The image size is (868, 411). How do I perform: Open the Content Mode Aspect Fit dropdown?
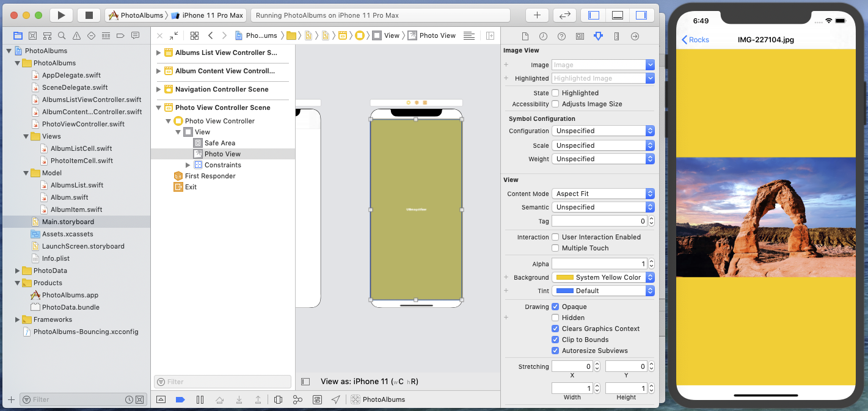pos(603,194)
